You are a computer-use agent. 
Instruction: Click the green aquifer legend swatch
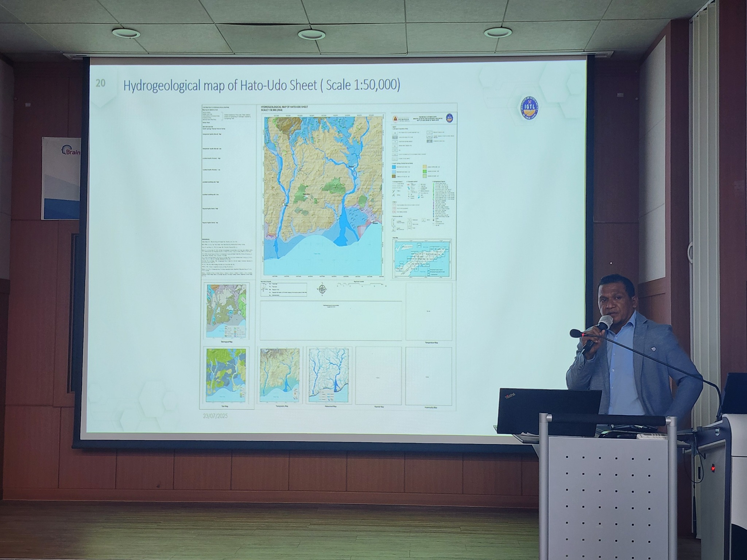point(425,171)
